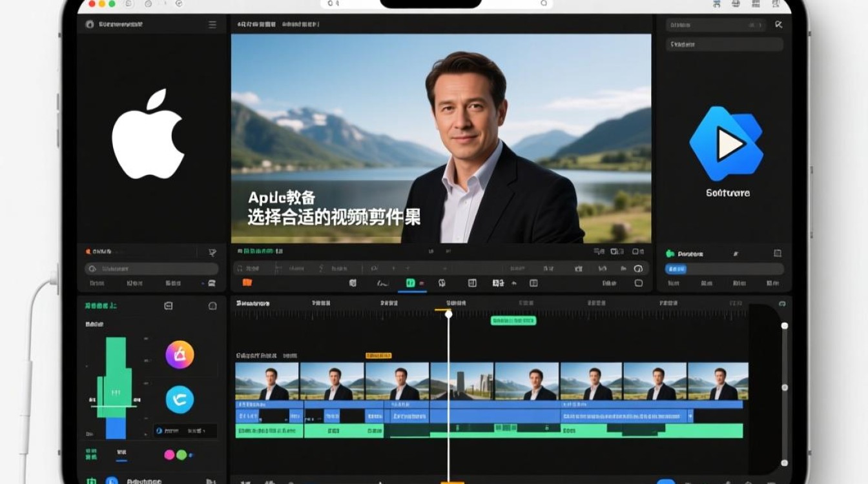This screenshot has width=868, height=484.
Task: Click the squiggle curve tool in editing toolbar
Action: pyautogui.click(x=383, y=283)
